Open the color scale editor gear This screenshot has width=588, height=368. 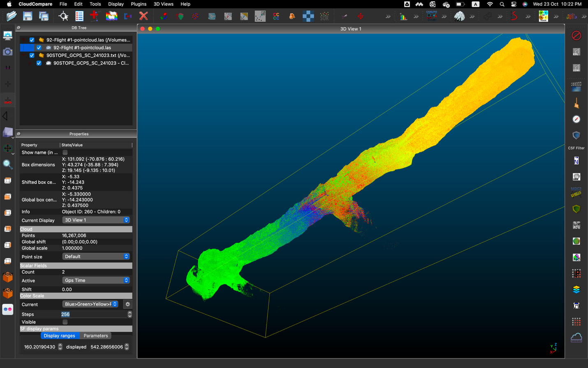[127, 304]
